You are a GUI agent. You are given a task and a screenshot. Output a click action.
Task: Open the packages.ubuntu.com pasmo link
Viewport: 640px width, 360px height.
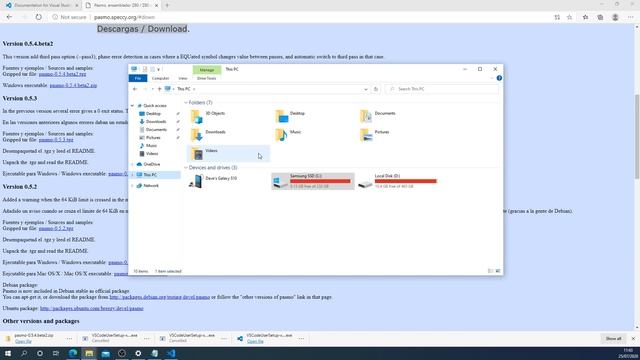click(91, 308)
